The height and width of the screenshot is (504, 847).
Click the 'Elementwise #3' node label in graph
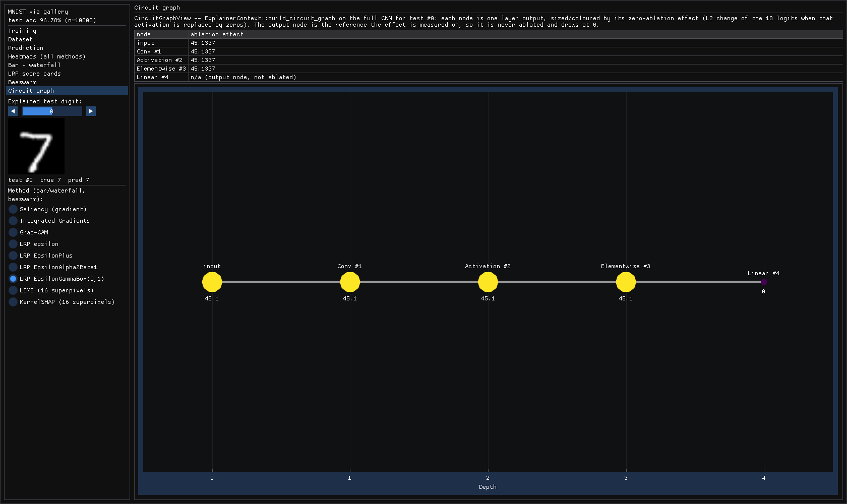(625, 266)
